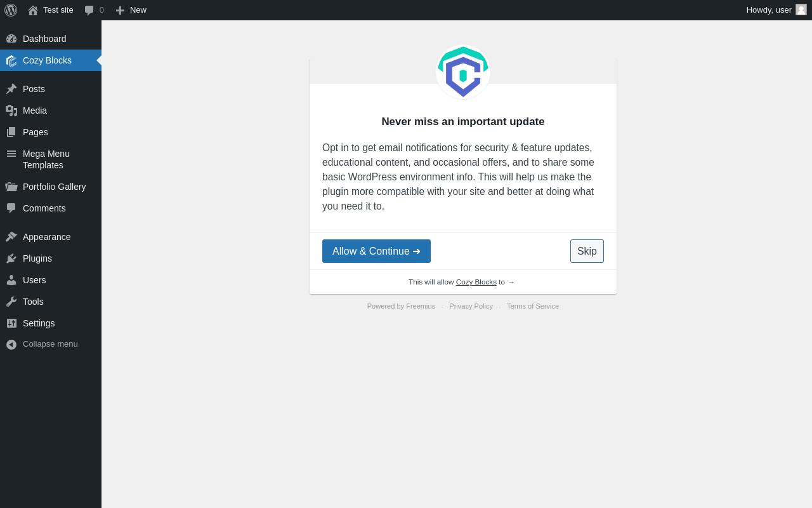Open the Posts menu
The height and width of the screenshot is (508, 812).
[51, 89]
